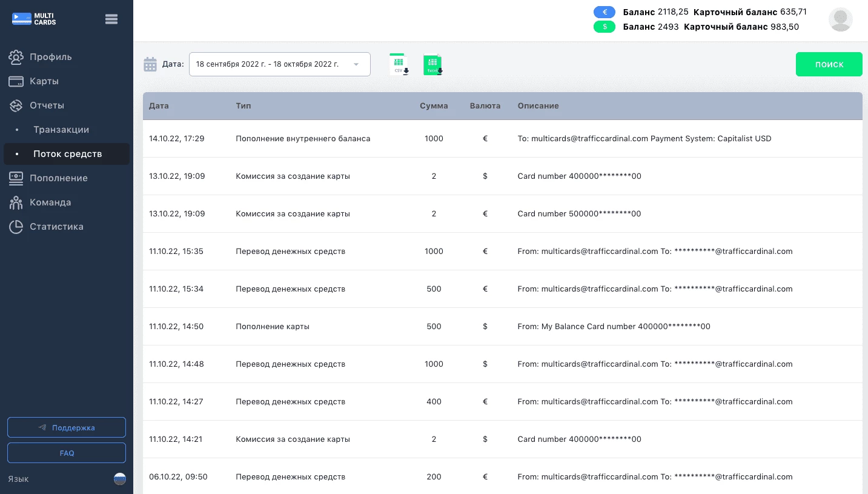Click euro balance value 2118,25
The height and width of the screenshot is (494, 868).
pyautogui.click(x=674, y=12)
